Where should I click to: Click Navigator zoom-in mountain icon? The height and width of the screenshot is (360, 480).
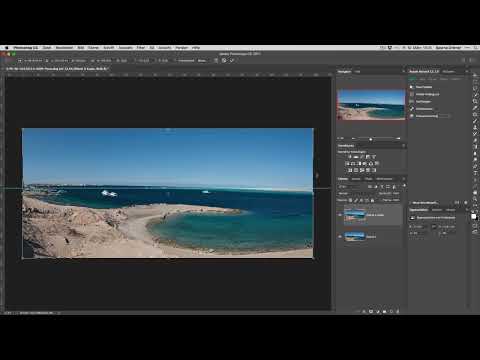pos(398,138)
